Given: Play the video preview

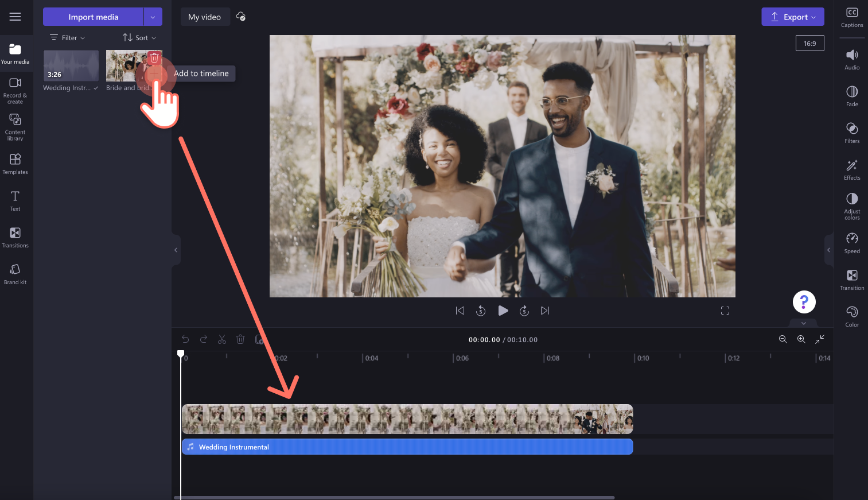Looking at the screenshot, I should (503, 311).
